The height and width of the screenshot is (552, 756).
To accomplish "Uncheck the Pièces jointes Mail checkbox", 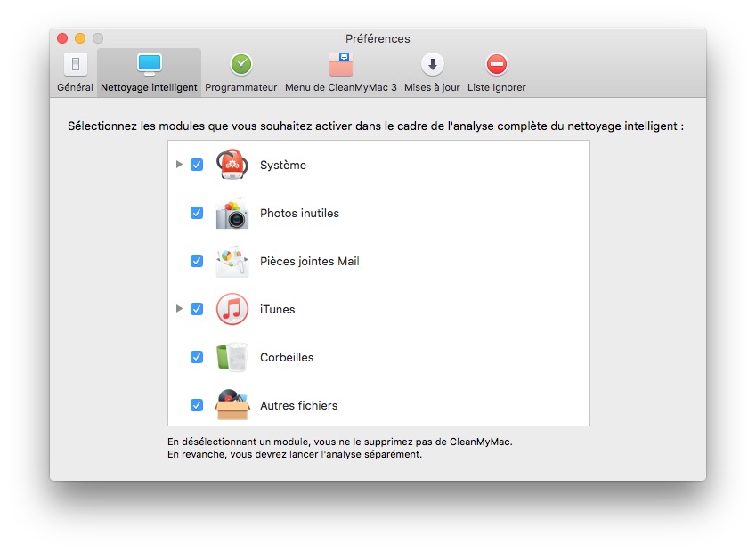I will click(197, 261).
